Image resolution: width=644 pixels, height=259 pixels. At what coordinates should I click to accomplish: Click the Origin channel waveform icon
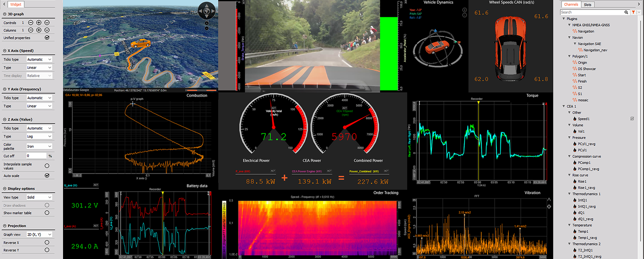(x=574, y=63)
